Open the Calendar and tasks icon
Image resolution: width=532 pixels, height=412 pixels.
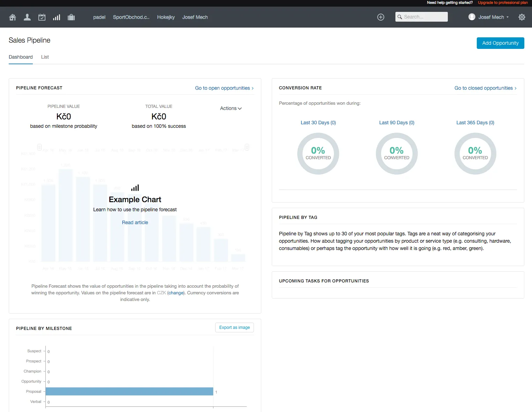point(42,17)
